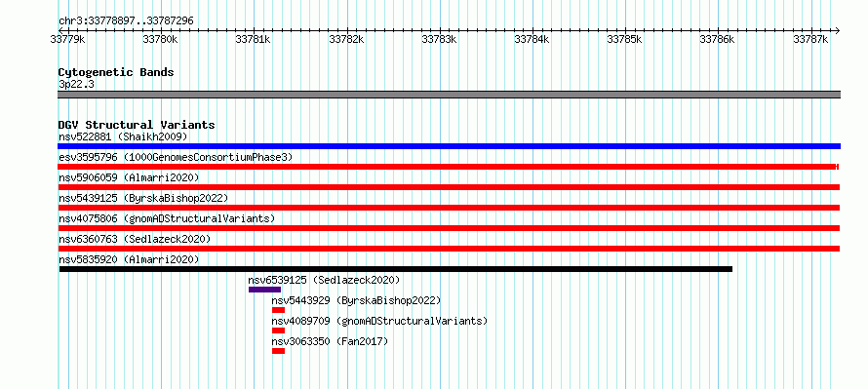Click the 33782k ruler tick label
Screen dimensions: 868x389
[346, 39]
